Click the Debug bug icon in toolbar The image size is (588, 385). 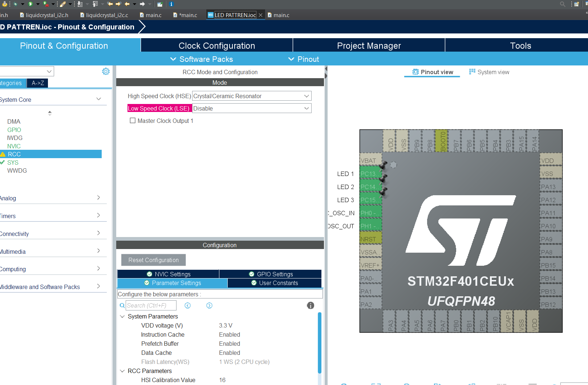coord(16,4)
